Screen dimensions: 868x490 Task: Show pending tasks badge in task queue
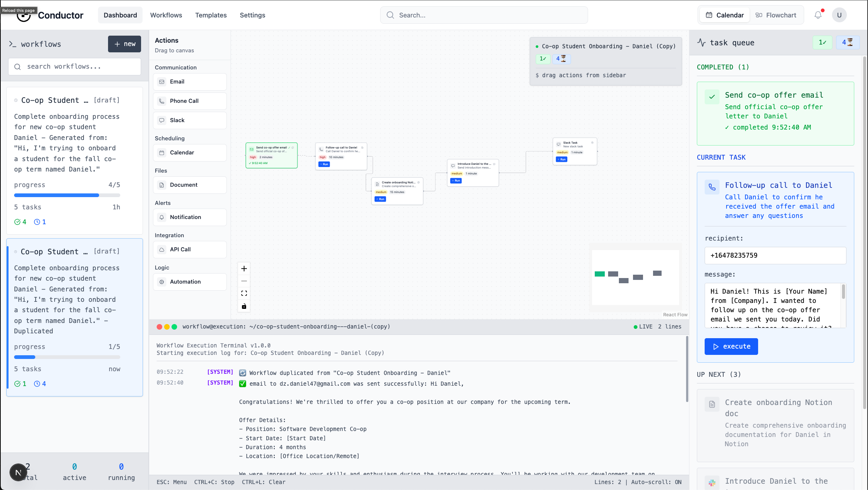[x=847, y=43]
